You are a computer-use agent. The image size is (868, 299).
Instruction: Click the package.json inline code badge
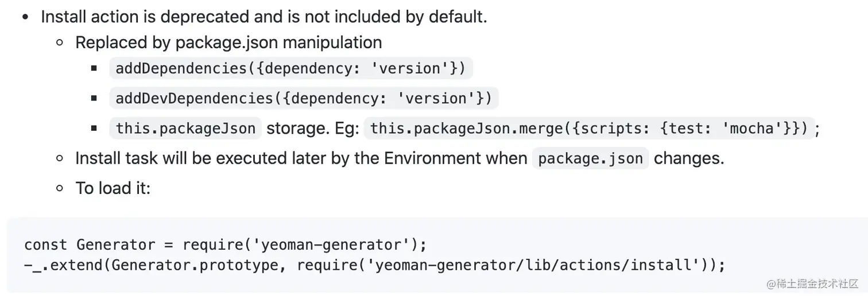coord(590,158)
